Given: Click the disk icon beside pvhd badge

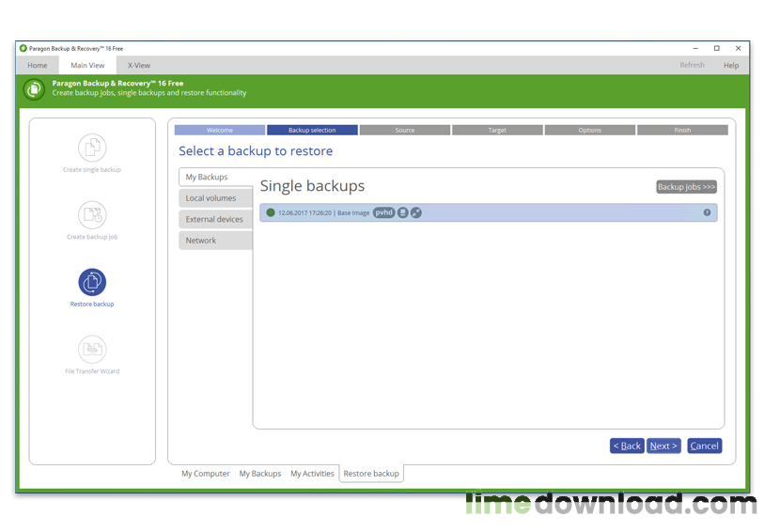Looking at the screenshot, I should (402, 213).
